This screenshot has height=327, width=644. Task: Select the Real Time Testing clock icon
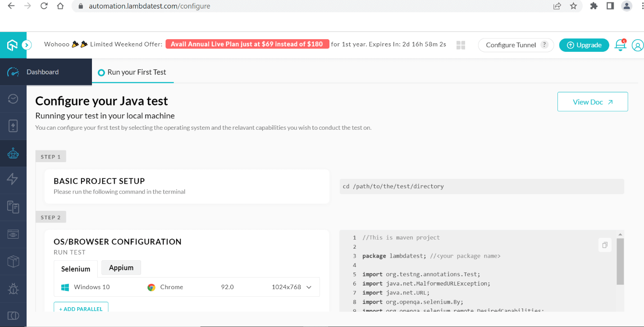tap(13, 99)
